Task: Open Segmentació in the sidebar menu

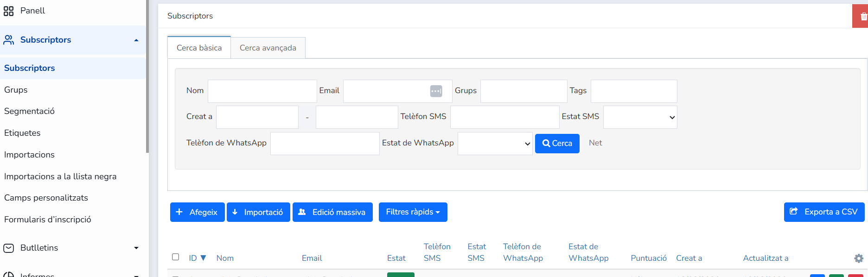Action: coord(30,111)
